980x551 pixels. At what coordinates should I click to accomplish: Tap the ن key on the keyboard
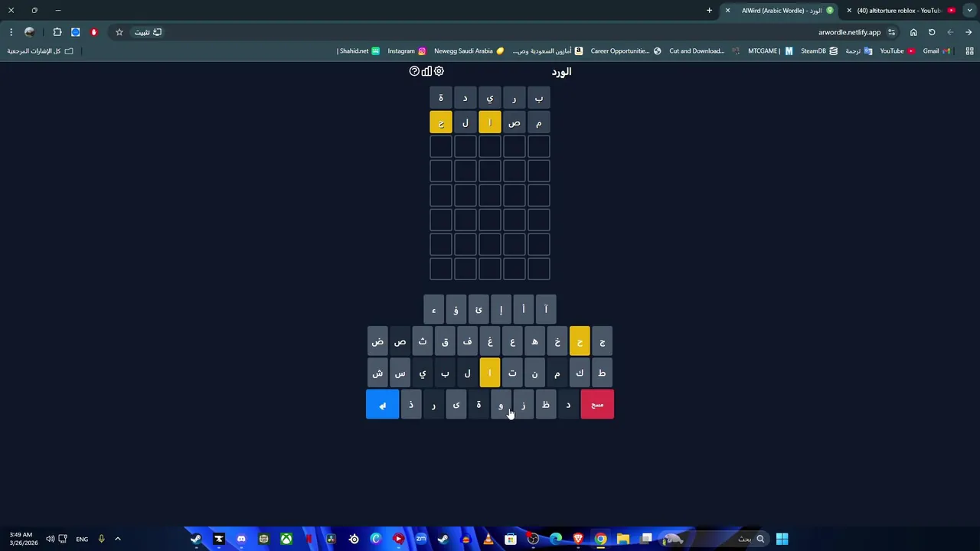(534, 373)
